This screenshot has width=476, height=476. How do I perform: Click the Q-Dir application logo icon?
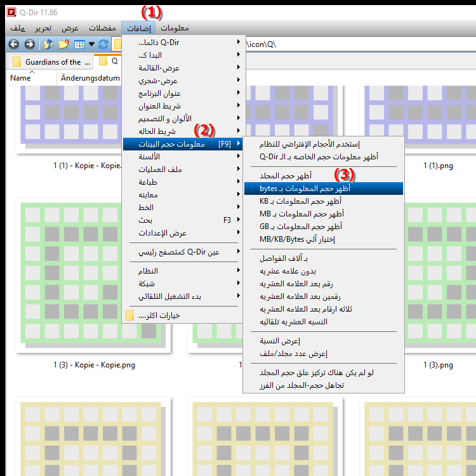pyautogui.click(x=11, y=12)
